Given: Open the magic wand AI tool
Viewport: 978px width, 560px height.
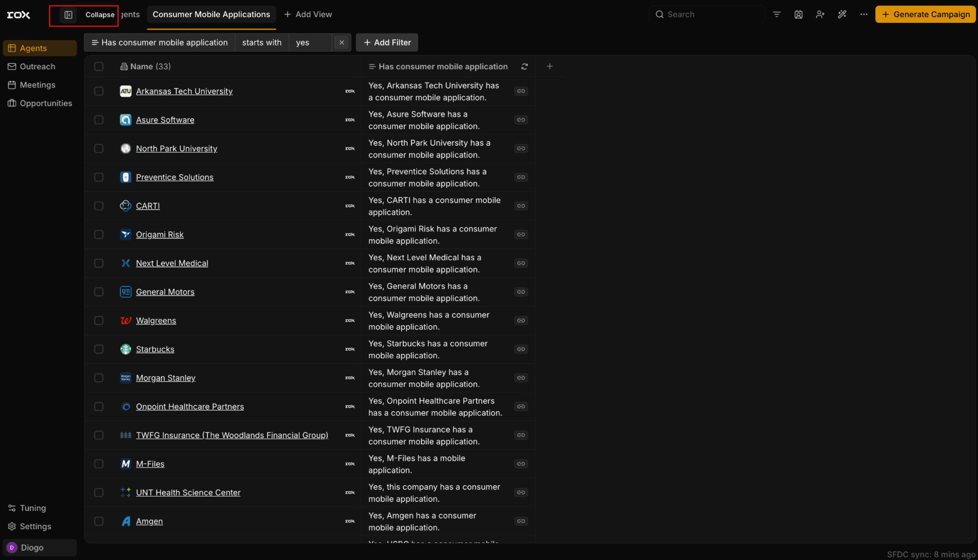Looking at the screenshot, I should (842, 15).
